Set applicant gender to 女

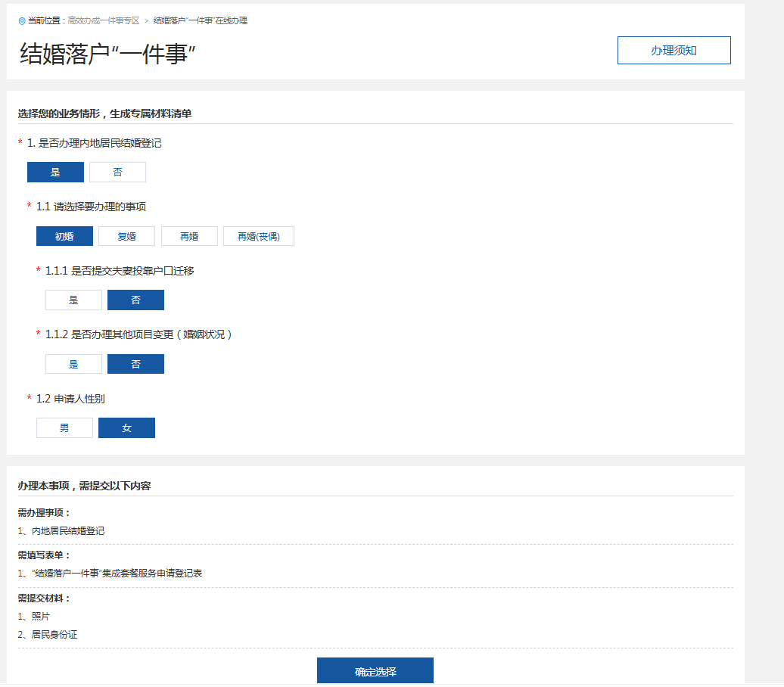tap(126, 428)
